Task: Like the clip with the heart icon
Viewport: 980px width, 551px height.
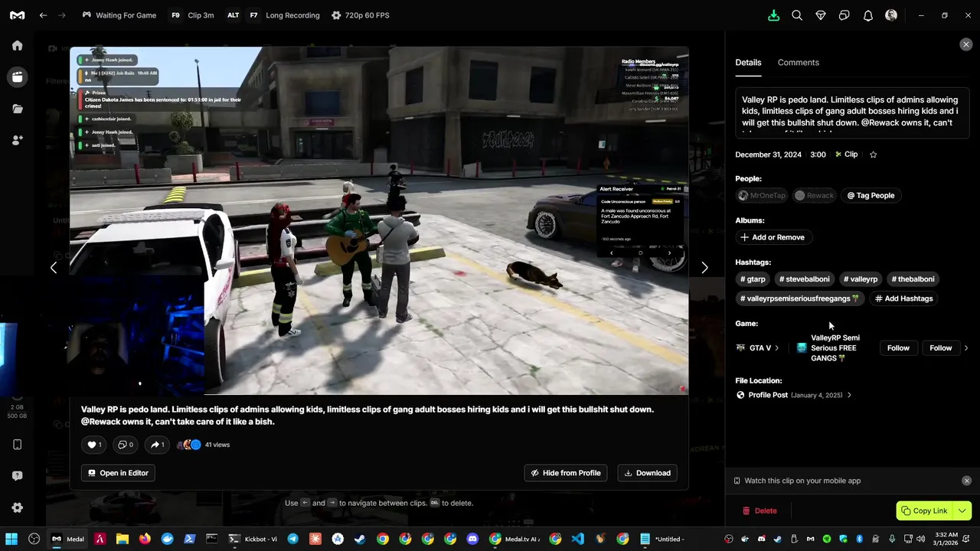Action: (94, 445)
